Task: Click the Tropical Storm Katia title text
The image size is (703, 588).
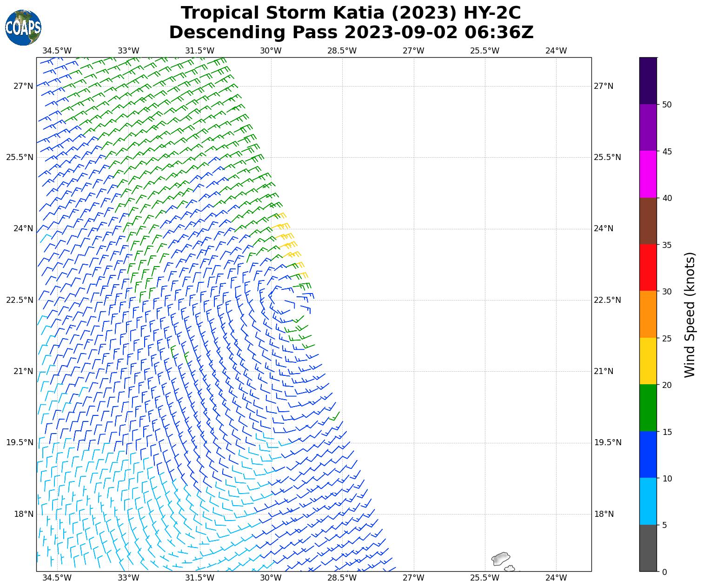Action: [x=351, y=13]
